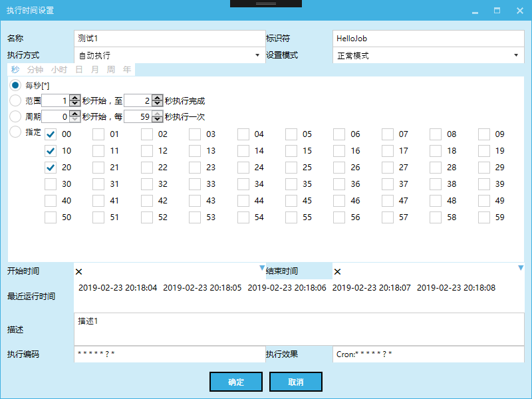Click the 执行效果 Cron result field
Image resolution: width=532 pixels, height=399 pixels.
click(x=428, y=354)
